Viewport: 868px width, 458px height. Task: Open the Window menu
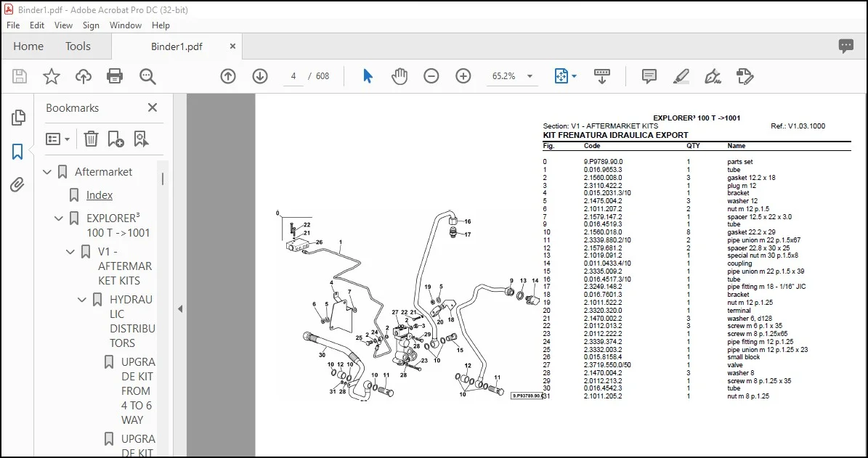click(125, 25)
